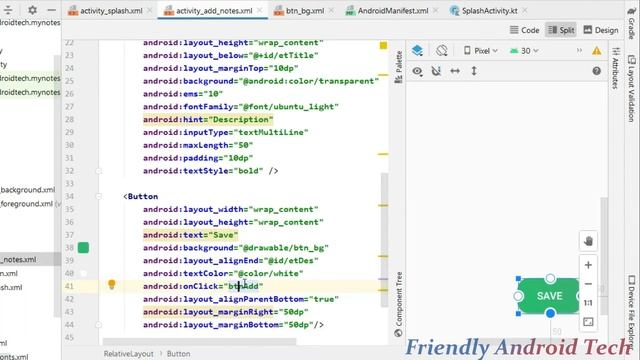Screen dimensions: 640x360
Task: Close the AndroidManifest.xml tab
Action: tap(436, 11)
